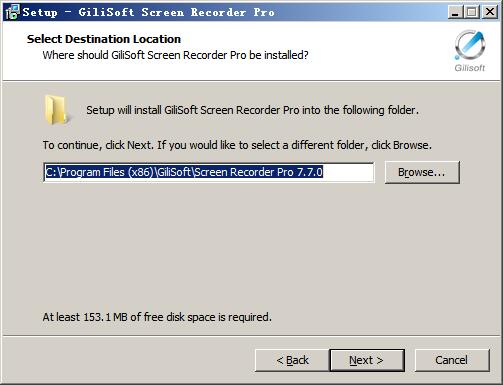This screenshot has height=385, width=503.
Task: Click inside the destination folder path field
Action: (x=209, y=172)
